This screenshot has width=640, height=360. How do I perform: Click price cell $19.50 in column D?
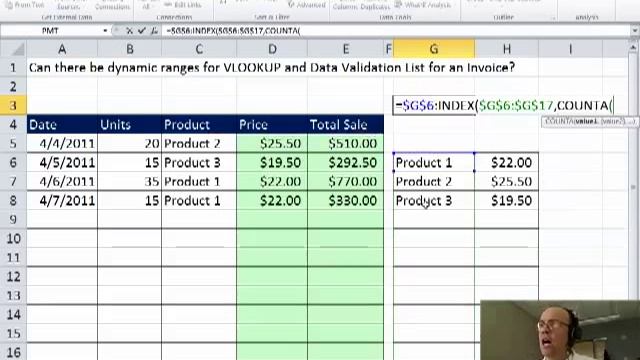pos(272,162)
